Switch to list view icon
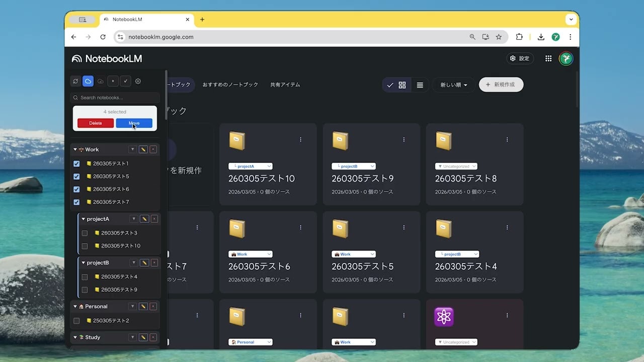 pyautogui.click(x=420, y=85)
